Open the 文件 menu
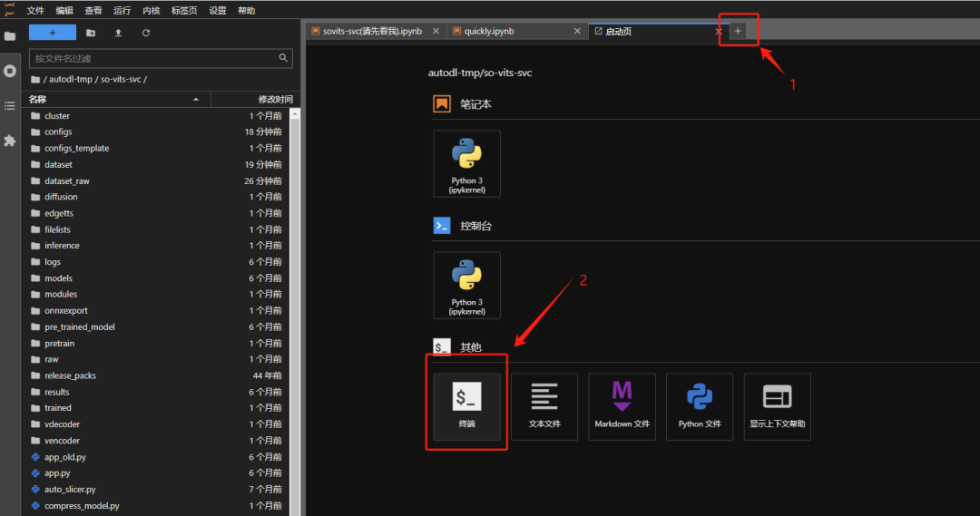Viewport: 980px width, 516px height. (x=35, y=11)
